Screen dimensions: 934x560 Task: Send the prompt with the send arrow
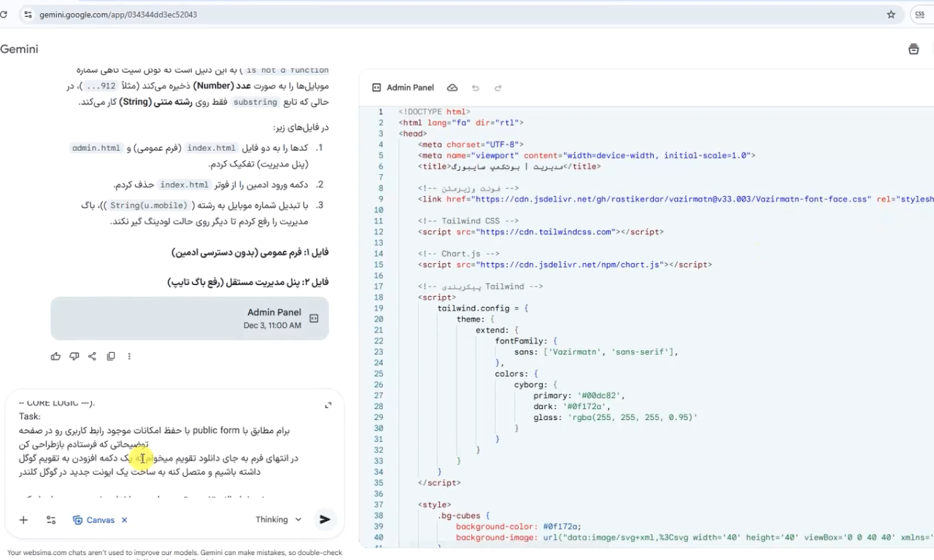[x=325, y=520]
